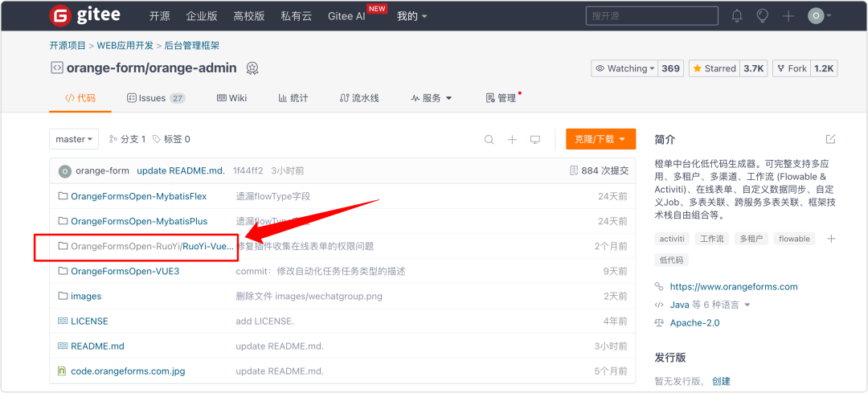Viewport: 868px width, 393px height.
Task: Open the 流水线 tab
Action: (358, 98)
